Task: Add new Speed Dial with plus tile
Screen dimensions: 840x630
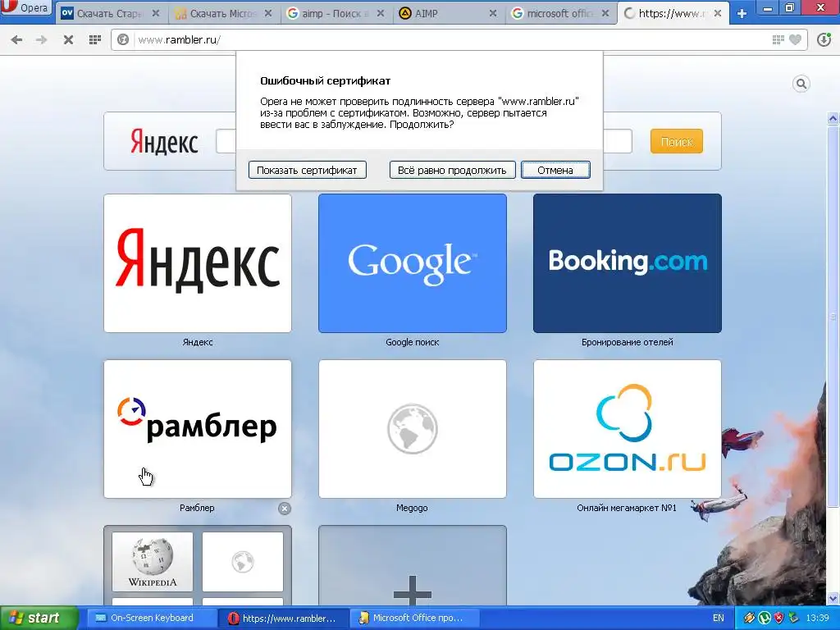Action: tap(413, 566)
